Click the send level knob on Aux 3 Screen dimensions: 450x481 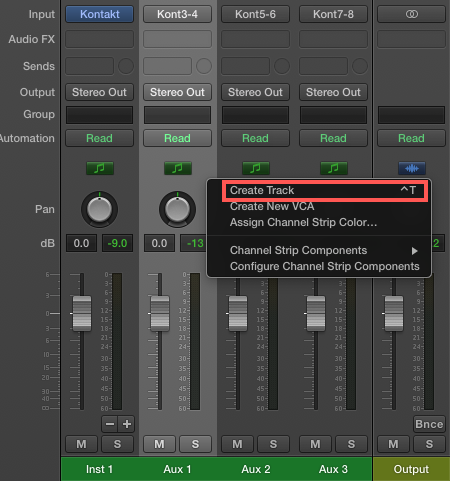click(360, 66)
